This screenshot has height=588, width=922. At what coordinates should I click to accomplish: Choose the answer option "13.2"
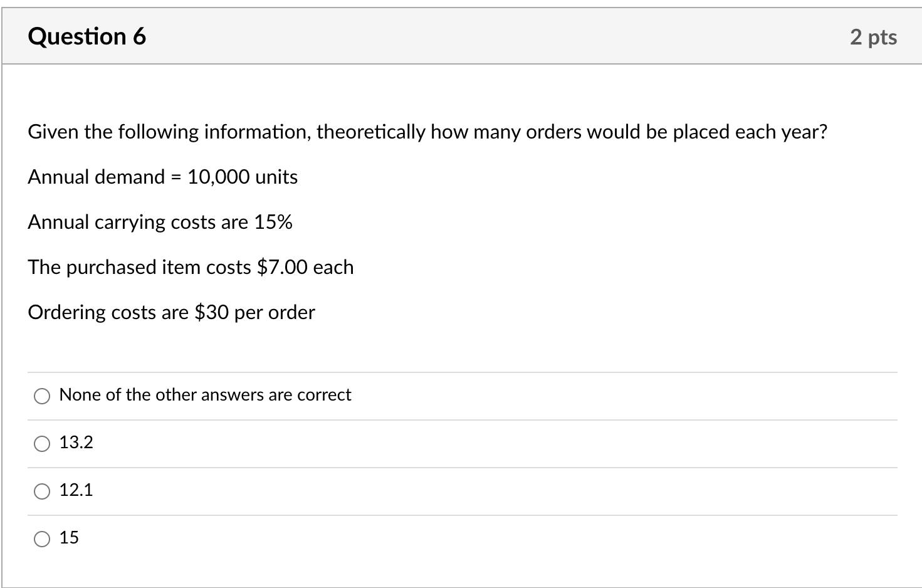point(41,443)
